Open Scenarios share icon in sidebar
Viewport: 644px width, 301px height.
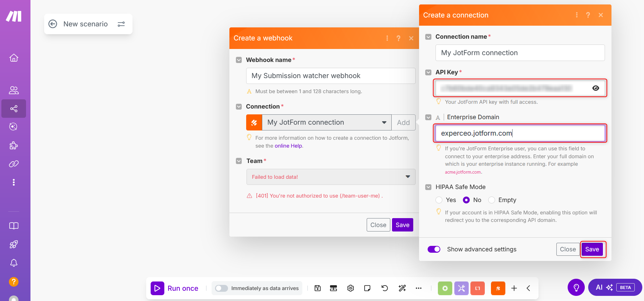point(14,109)
